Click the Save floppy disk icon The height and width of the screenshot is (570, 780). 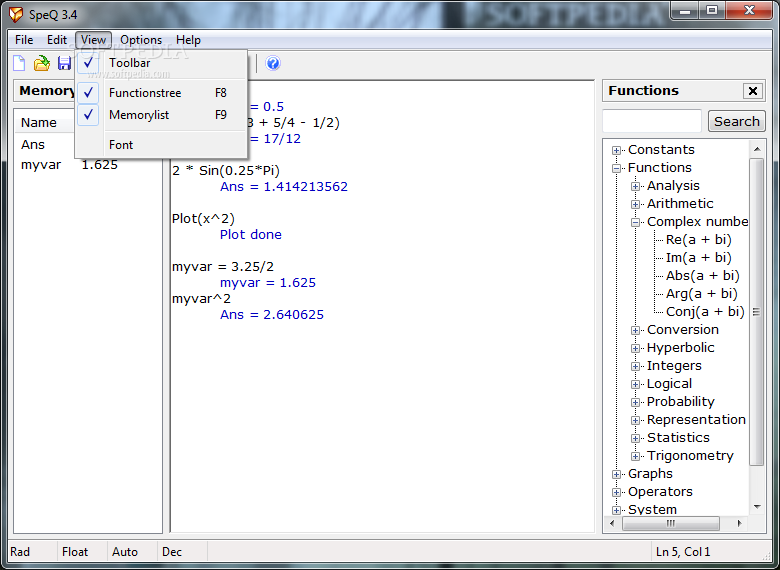pos(65,63)
